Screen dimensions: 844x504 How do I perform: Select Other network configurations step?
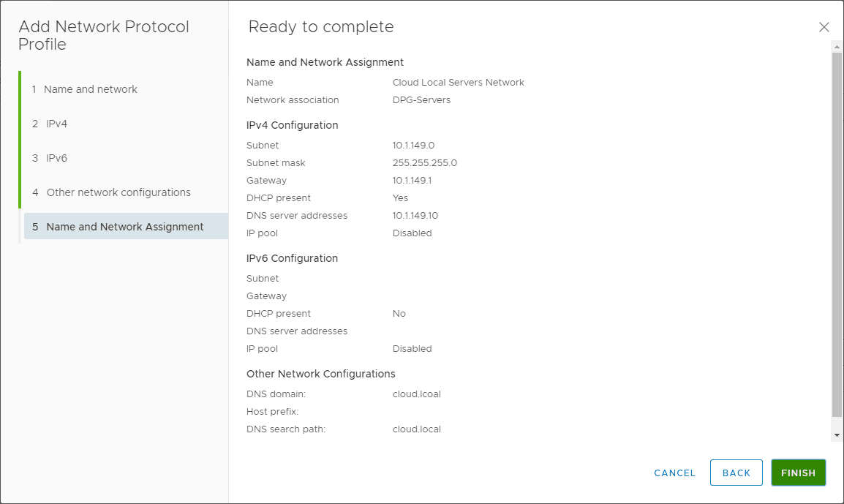(118, 192)
